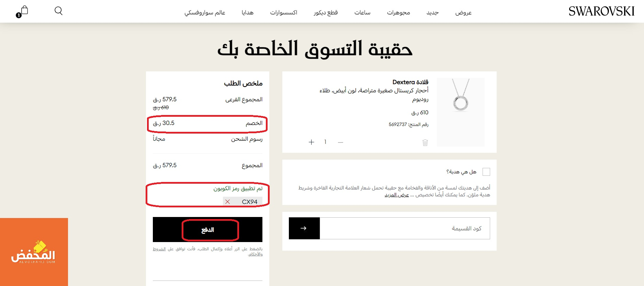Click the 'كود القسيمة' voucher input field
This screenshot has height=286, width=644.
coord(405,228)
